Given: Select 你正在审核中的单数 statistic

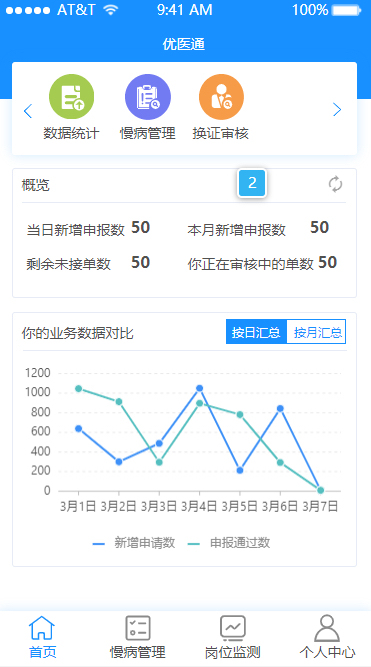Looking at the screenshot, I should pos(263,263).
